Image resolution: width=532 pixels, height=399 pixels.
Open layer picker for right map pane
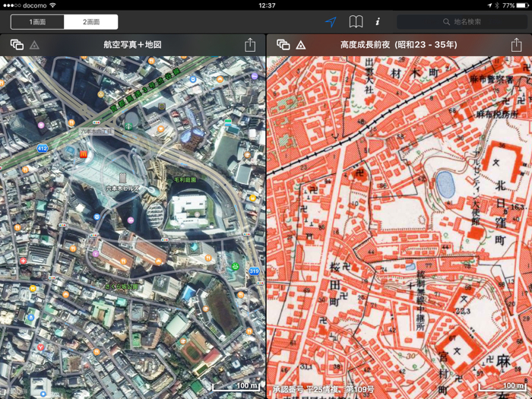click(283, 46)
